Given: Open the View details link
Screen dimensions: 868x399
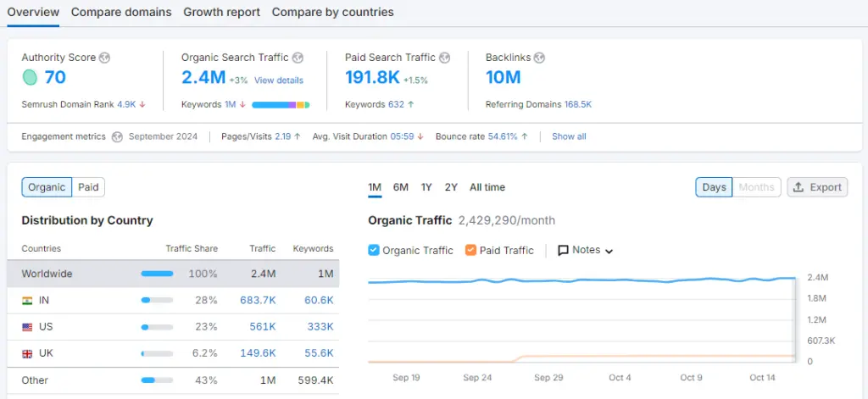Looking at the screenshot, I should (278, 80).
